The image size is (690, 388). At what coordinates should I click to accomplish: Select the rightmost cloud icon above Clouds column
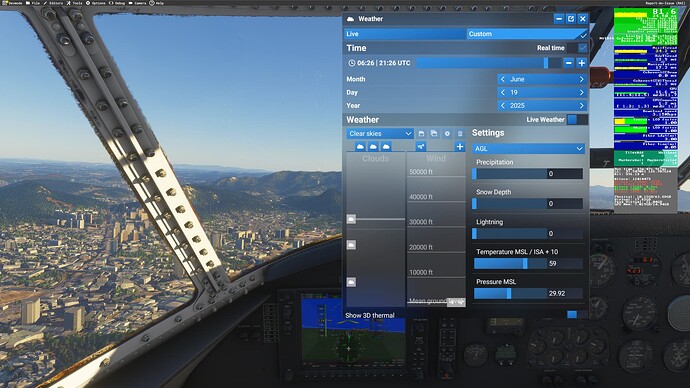[x=386, y=146]
